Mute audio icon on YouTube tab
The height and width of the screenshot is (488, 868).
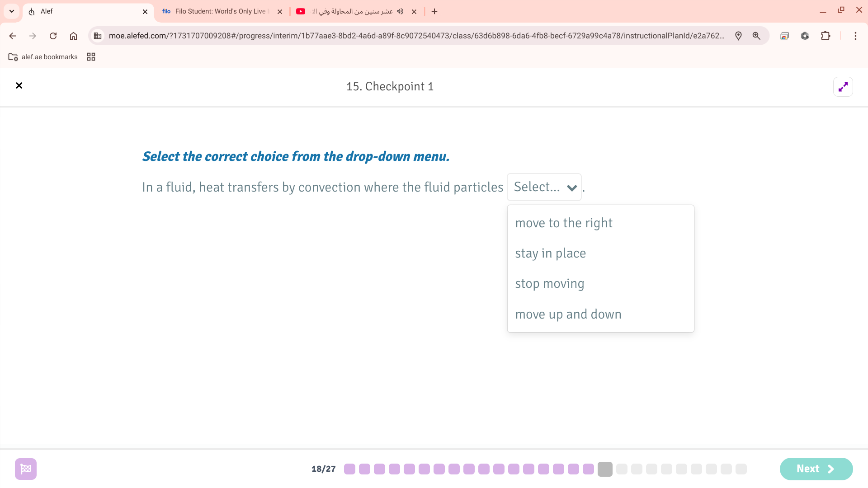point(400,12)
